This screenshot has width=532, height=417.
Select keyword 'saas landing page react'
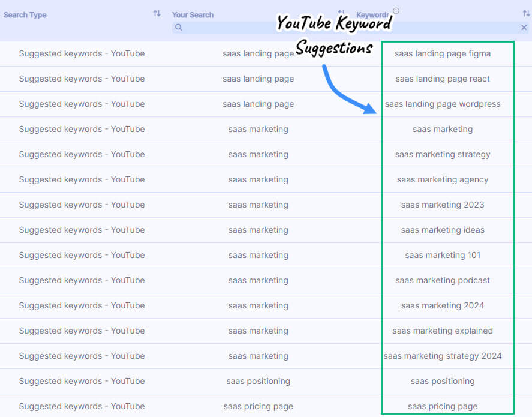443,79
